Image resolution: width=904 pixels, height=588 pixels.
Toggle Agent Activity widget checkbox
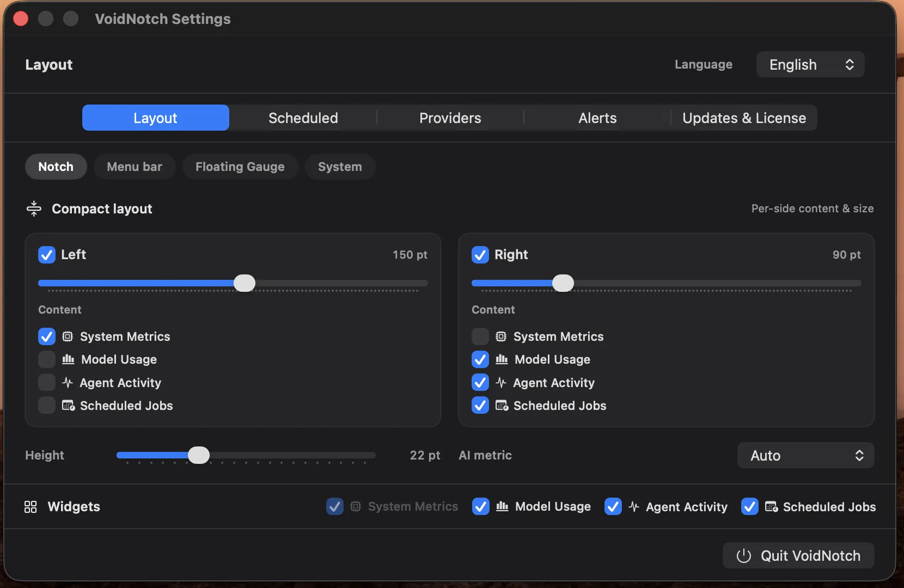point(613,506)
